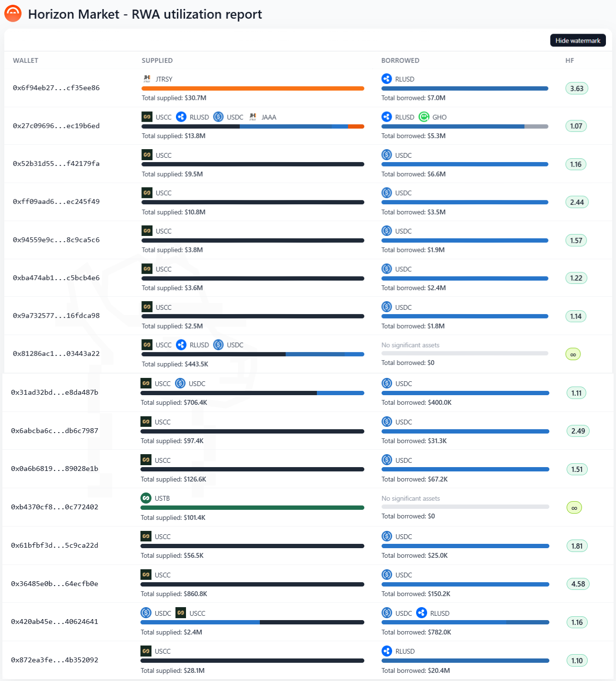
Task: Click the green USTB supplied bar
Action: click(x=252, y=507)
